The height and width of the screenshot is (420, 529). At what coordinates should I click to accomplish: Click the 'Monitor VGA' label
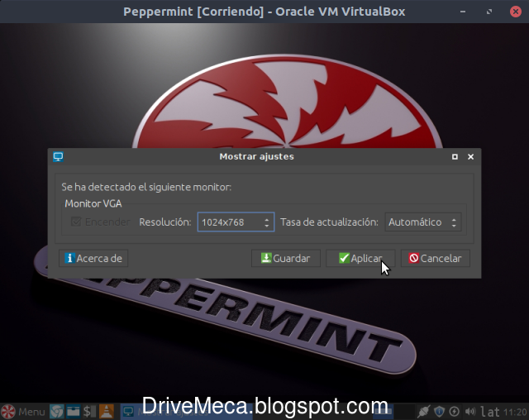[93, 203]
